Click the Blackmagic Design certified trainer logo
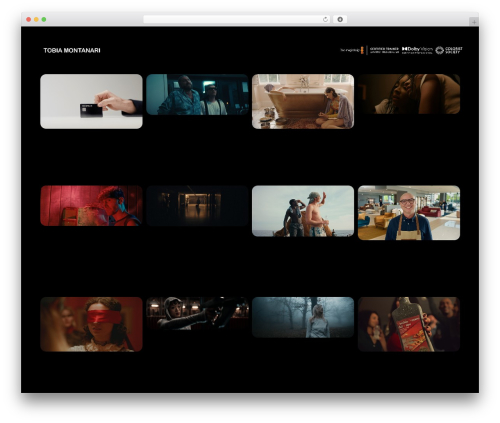 point(370,50)
